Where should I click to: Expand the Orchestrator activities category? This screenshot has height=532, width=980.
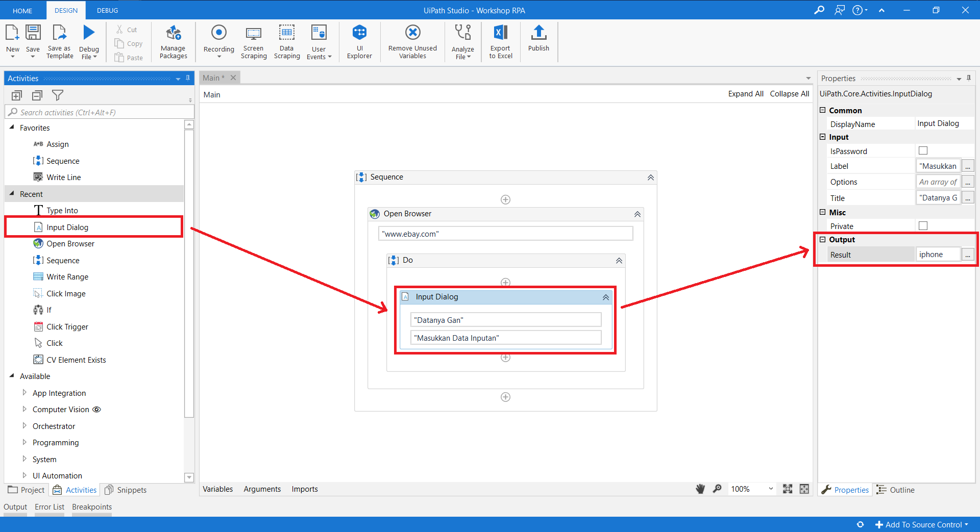24,426
